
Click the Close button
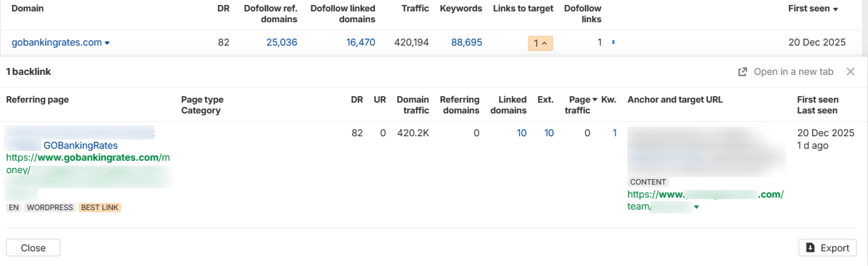[x=33, y=248]
